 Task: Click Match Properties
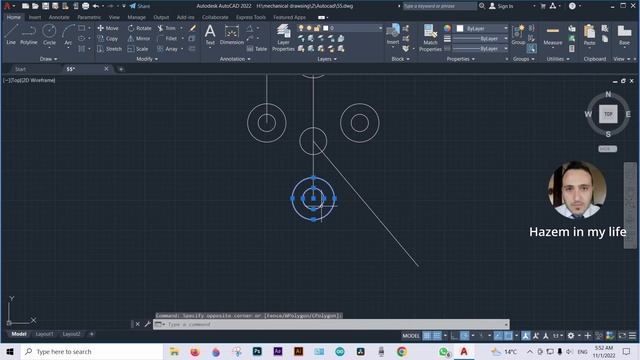point(430,38)
